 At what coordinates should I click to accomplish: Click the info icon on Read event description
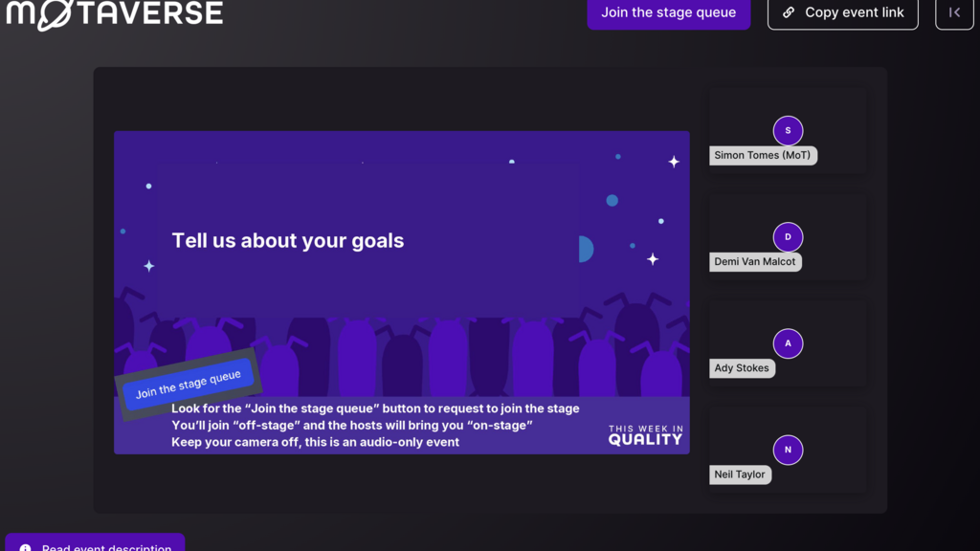pos(26,547)
